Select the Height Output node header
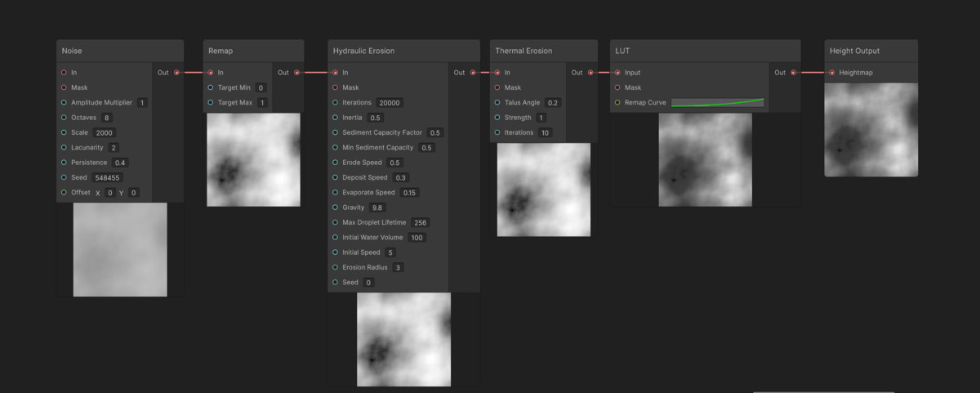The image size is (980, 393). click(871, 51)
